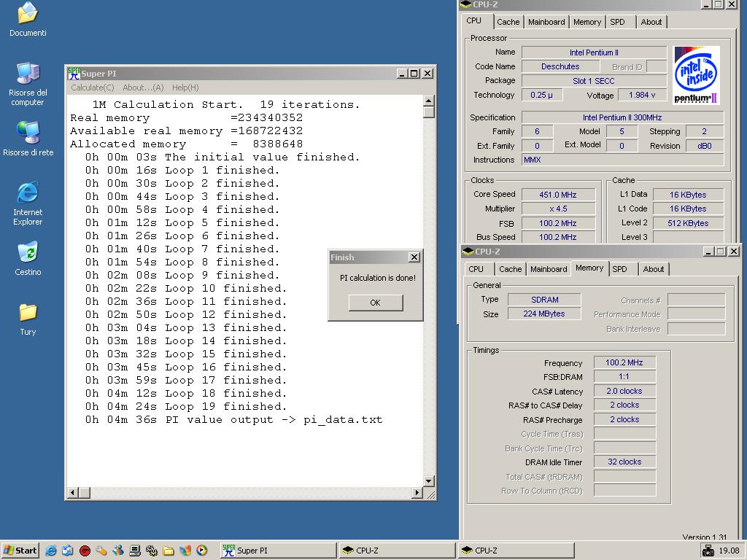Switch to the Mainboard tab in the lower CPU-Z window

[549, 269]
